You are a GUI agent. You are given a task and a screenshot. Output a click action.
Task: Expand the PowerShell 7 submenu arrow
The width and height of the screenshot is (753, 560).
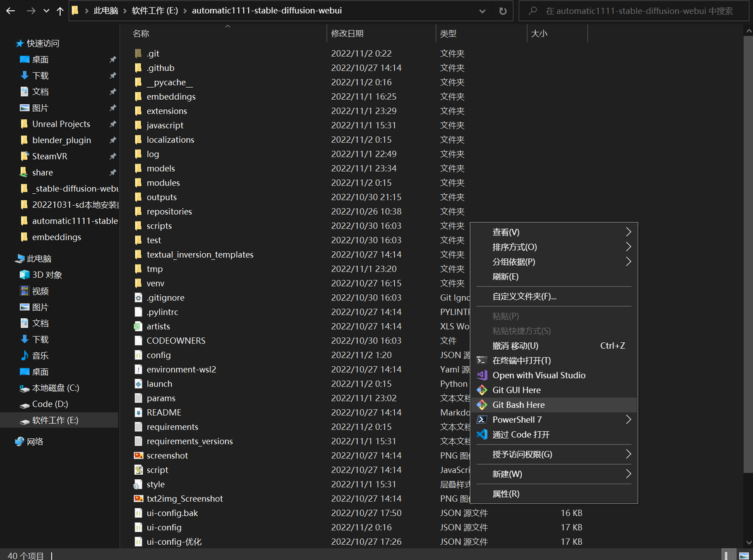coord(628,420)
